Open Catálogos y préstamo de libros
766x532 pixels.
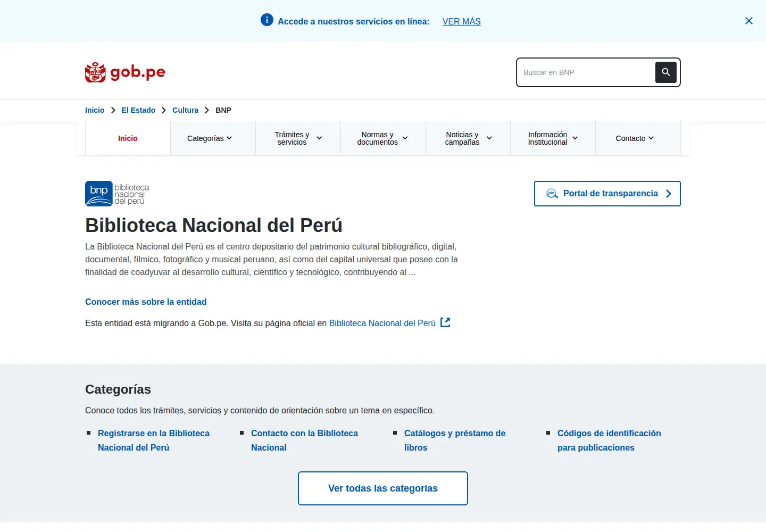coord(455,440)
